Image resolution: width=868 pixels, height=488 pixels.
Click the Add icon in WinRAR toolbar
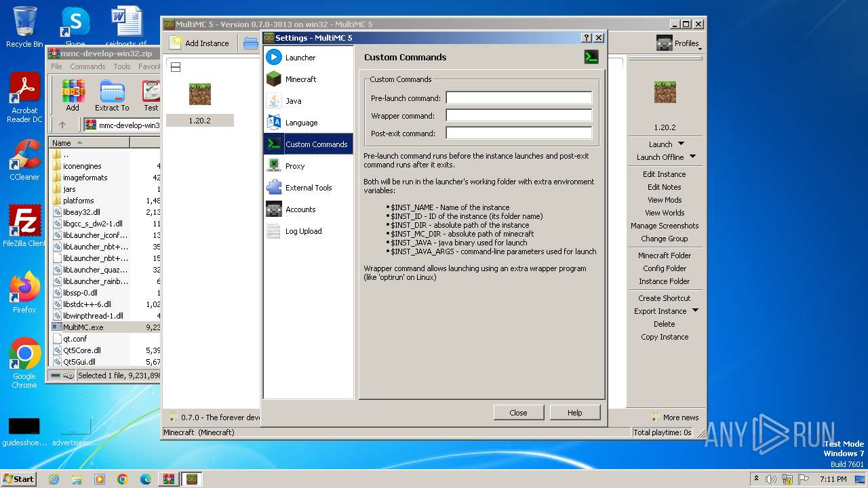tap(73, 96)
